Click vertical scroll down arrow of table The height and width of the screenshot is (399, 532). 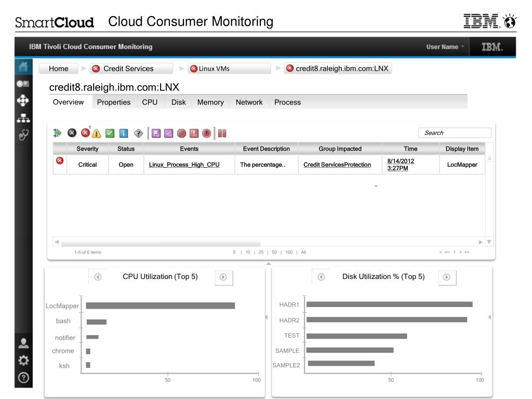point(489,242)
